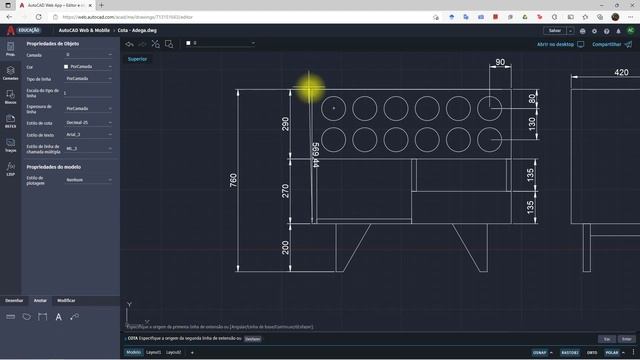This screenshot has height=360, width=640.
Task: Expand the chamada múltipla style dropdown
Action: 88,149
